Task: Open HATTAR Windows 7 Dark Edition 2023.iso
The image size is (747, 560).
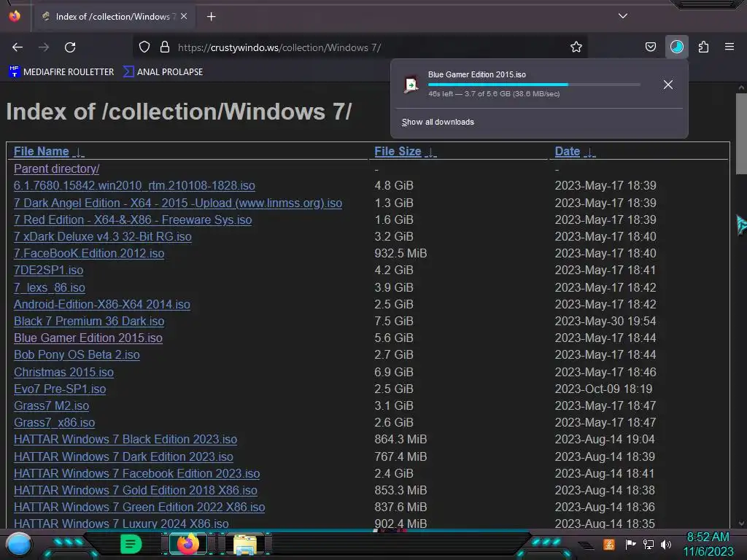Action: (123, 456)
